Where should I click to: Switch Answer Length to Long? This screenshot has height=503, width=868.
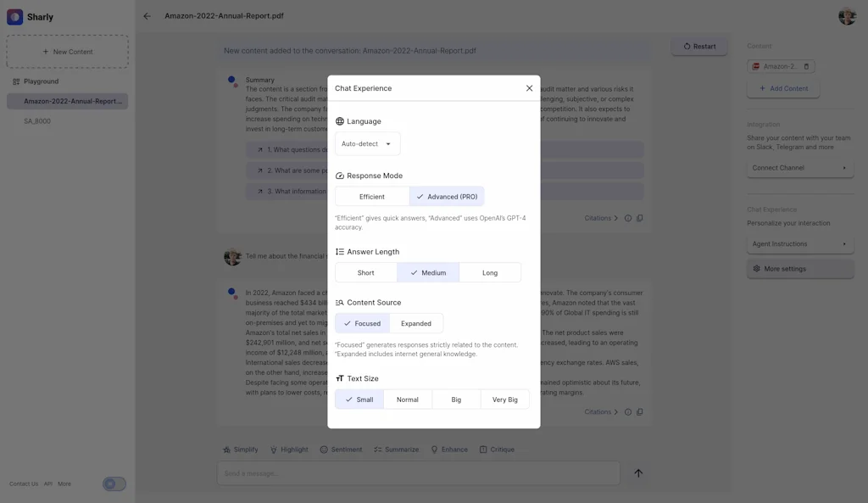(492, 272)
